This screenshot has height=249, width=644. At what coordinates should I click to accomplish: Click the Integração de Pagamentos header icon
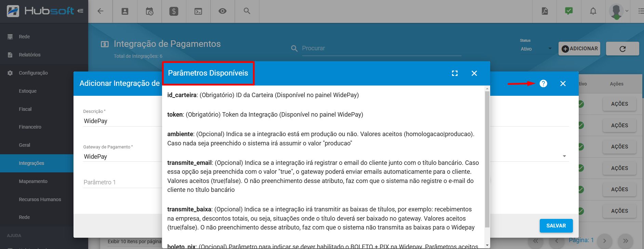[x=105, y=44]
